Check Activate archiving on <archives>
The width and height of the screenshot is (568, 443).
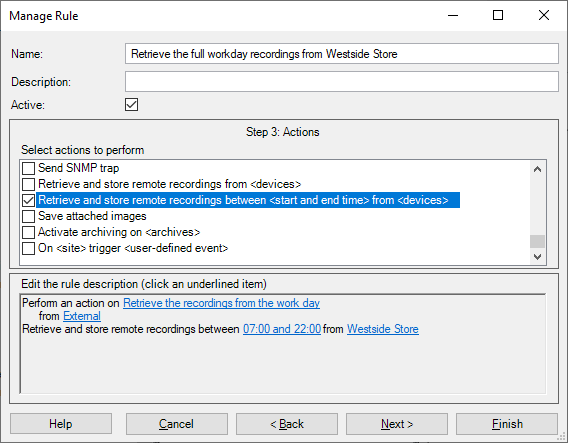point(28,232)
